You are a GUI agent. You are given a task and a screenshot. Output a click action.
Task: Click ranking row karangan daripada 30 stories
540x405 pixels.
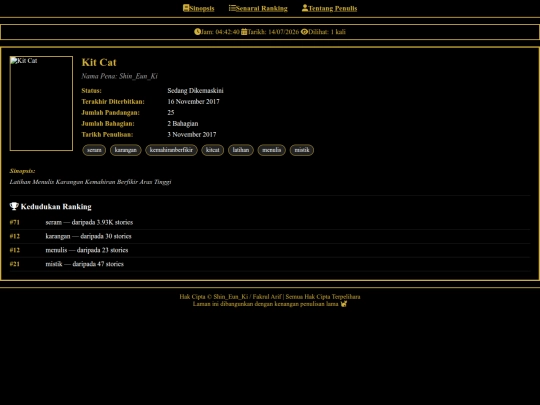(270, 236)
